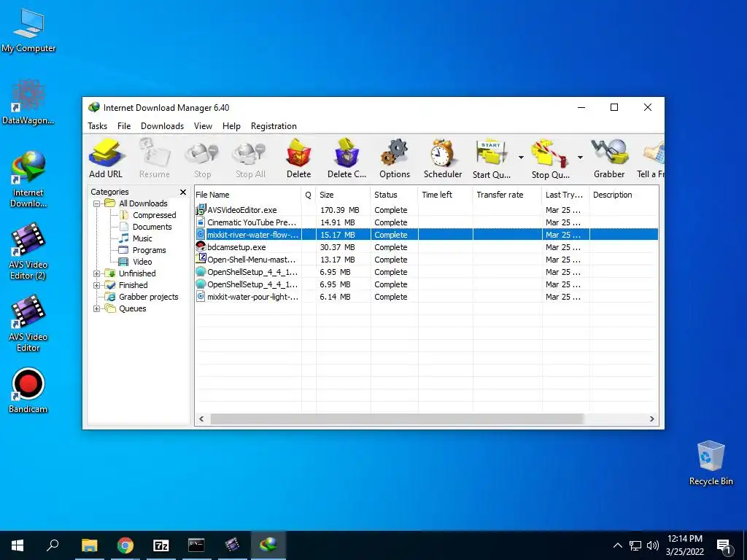Open the AVS Video Editor taskbar icon
Screen dimensions: 747x560
232,545
